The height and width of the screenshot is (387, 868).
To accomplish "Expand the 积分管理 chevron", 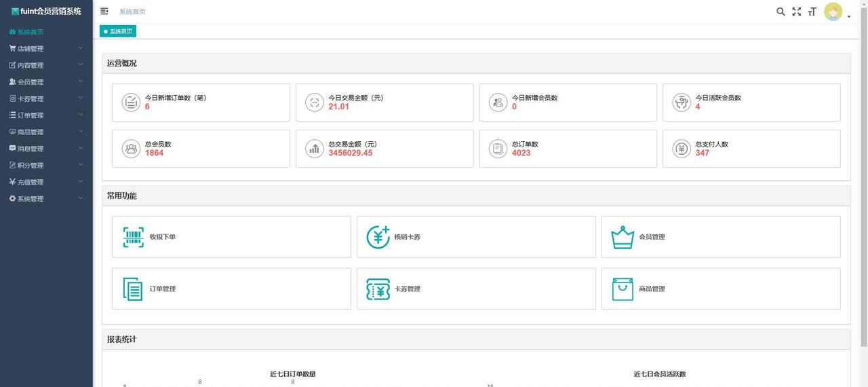I will click(81, 164).
